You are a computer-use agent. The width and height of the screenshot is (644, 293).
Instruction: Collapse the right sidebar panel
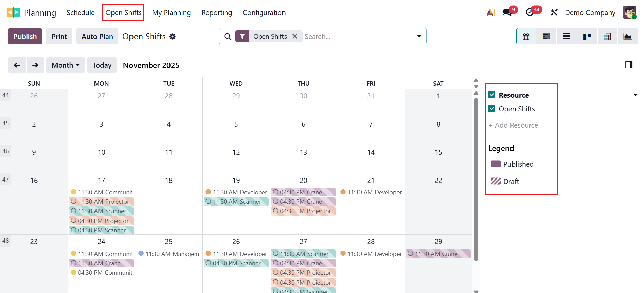pos(629,65)
